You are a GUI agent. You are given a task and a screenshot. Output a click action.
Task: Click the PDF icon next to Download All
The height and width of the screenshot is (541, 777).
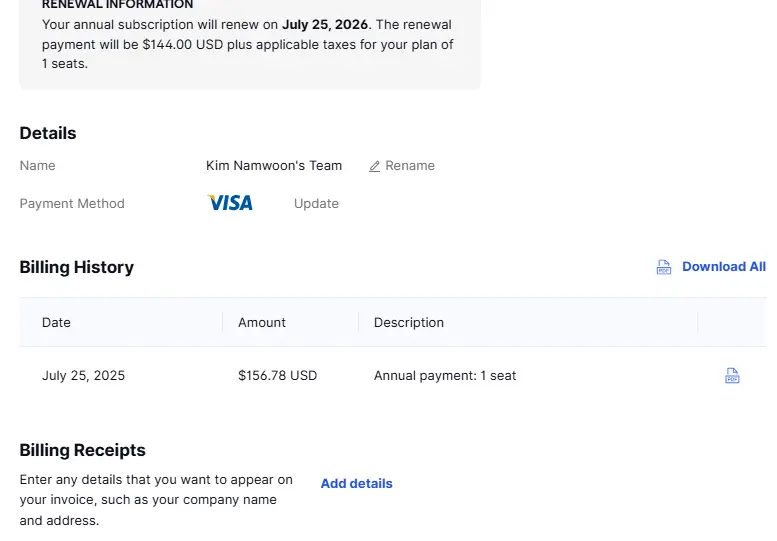(664, 267)
